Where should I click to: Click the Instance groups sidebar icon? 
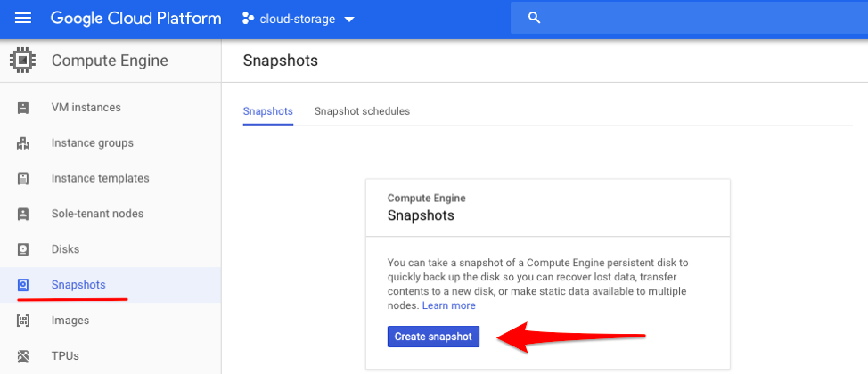click(23, 143)
